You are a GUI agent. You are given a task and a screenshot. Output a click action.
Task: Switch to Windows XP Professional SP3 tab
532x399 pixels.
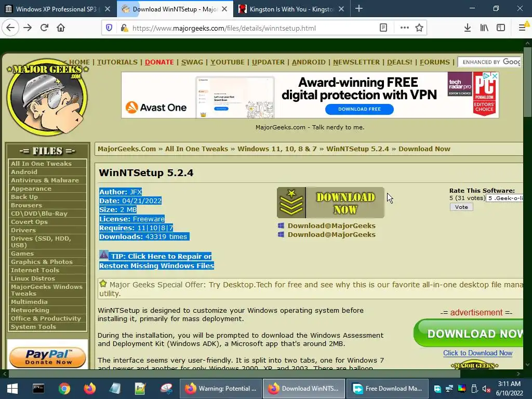[x=58, y=9]
